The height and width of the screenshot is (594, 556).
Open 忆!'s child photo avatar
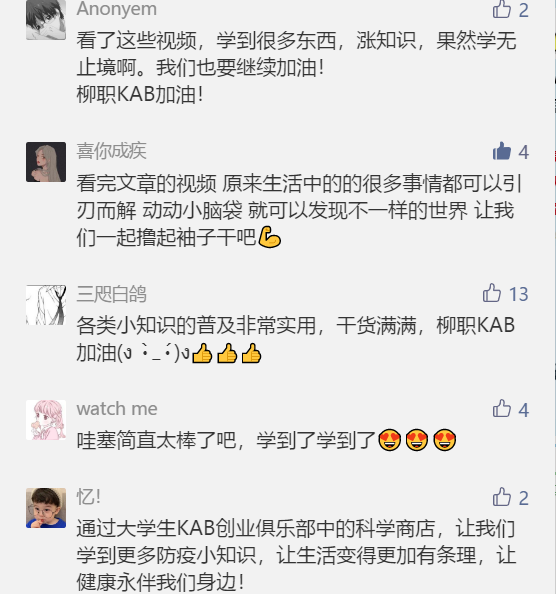46,508
